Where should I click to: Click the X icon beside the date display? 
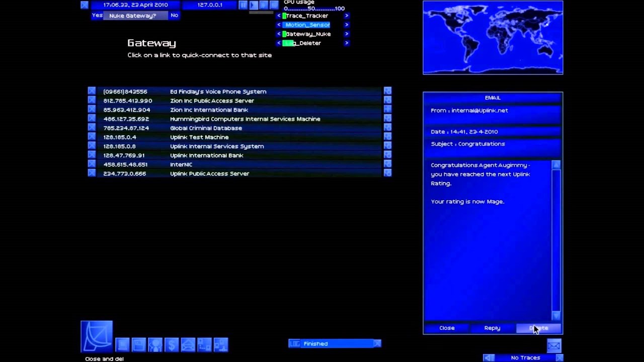(85, 5)
